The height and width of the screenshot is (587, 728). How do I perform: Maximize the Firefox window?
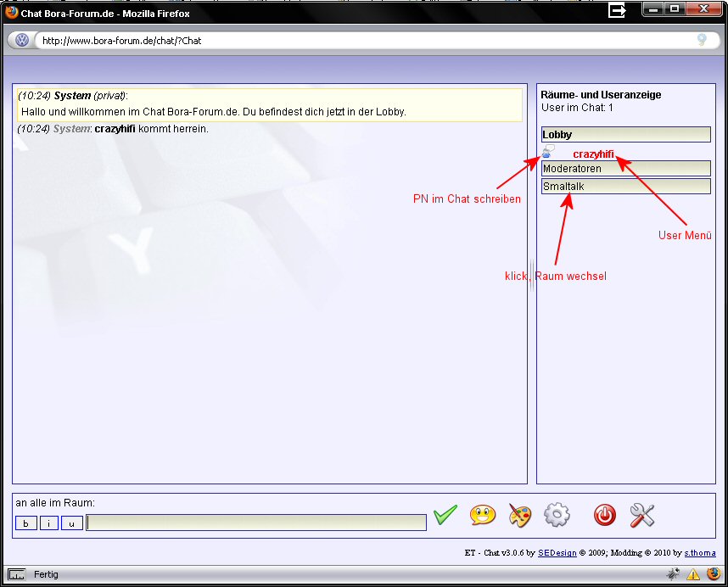675,8
